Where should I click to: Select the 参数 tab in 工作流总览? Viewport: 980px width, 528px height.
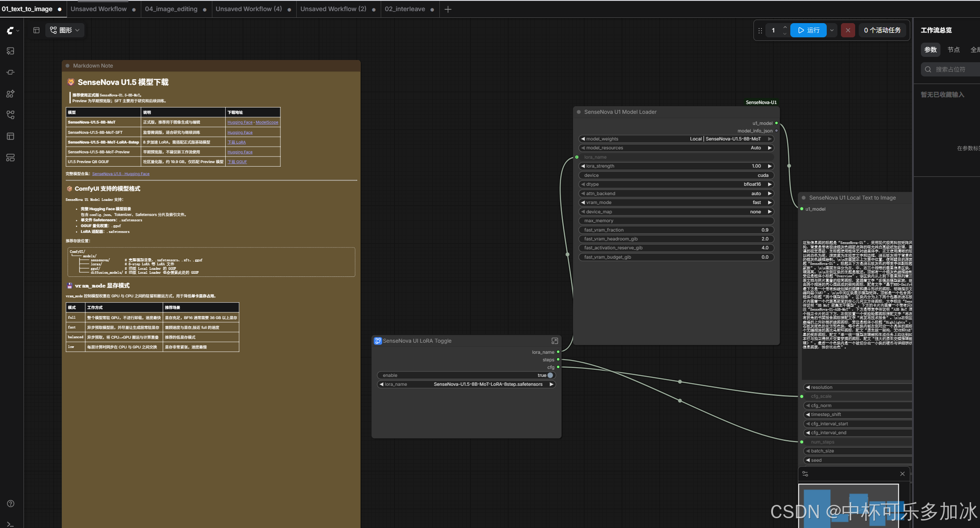[x=930, y=50]
